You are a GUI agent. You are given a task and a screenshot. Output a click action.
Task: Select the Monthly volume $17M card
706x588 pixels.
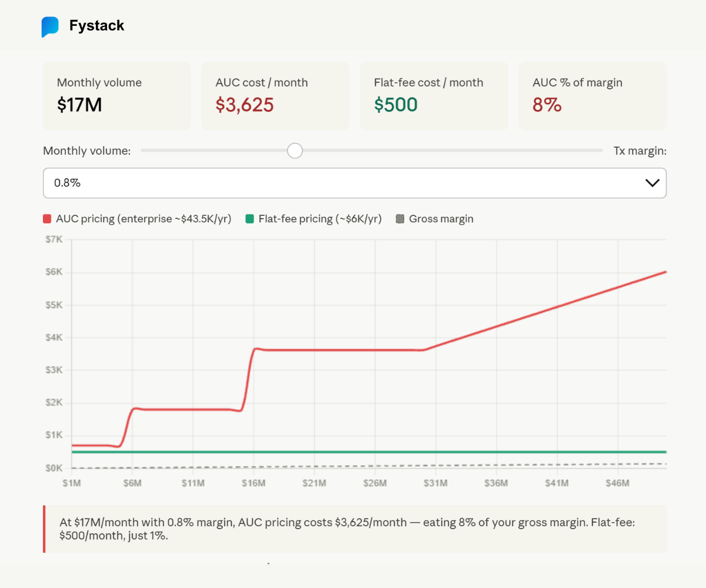pyautogui.click(x=116, y=95)
